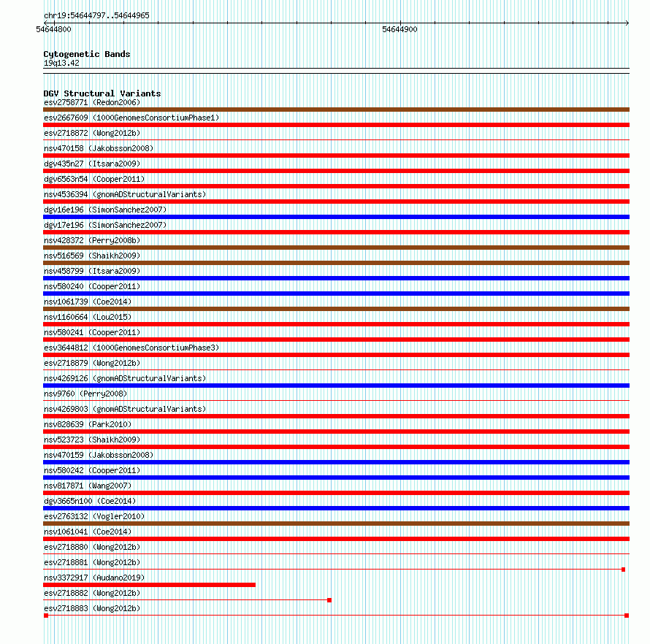Click the 54644900 ruler coordinate

[x=399, y=29]
